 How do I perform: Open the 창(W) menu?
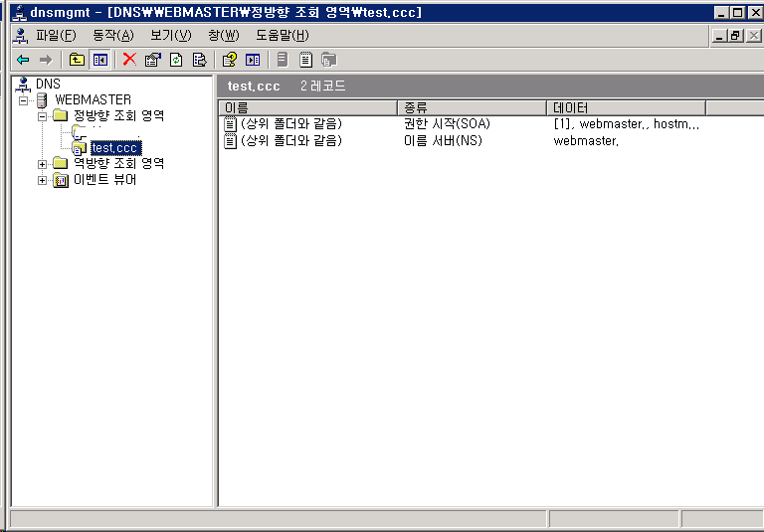pos(224,36)
